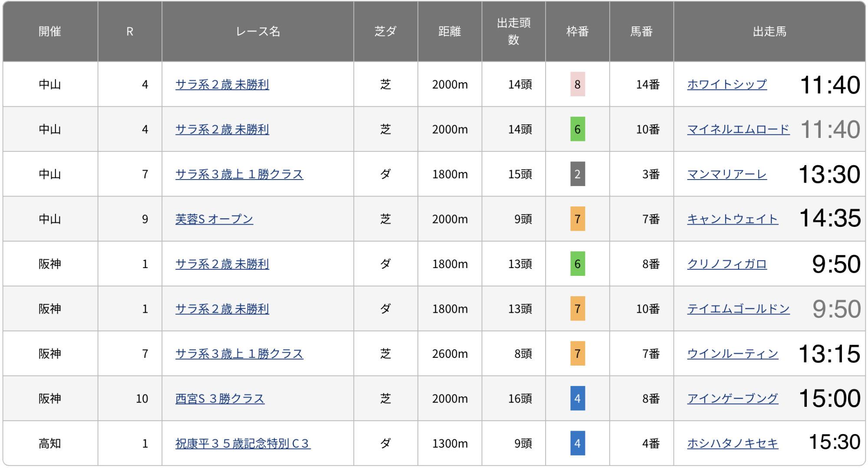This screenshot has height=468, width=868.
Task: Click the 14:35 start time
Action: coord(830,218)
